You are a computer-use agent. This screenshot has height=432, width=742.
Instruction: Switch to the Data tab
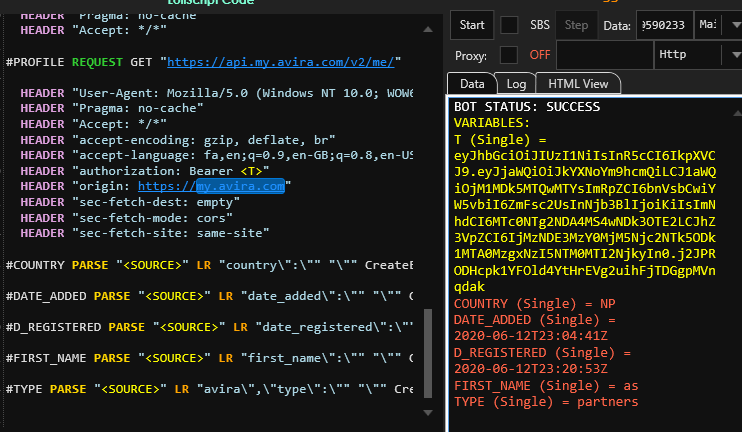(472, 84)
